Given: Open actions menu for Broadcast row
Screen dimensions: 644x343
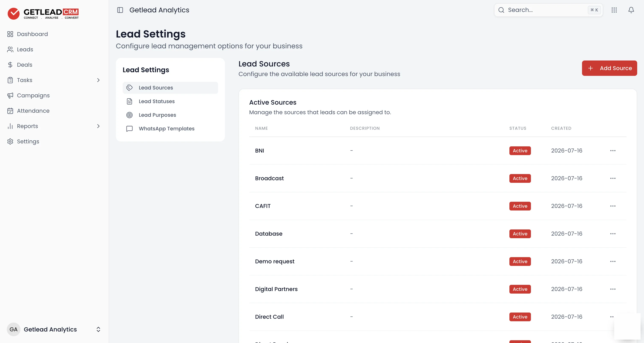Looking at the screenshot, I should pos(613,178).
